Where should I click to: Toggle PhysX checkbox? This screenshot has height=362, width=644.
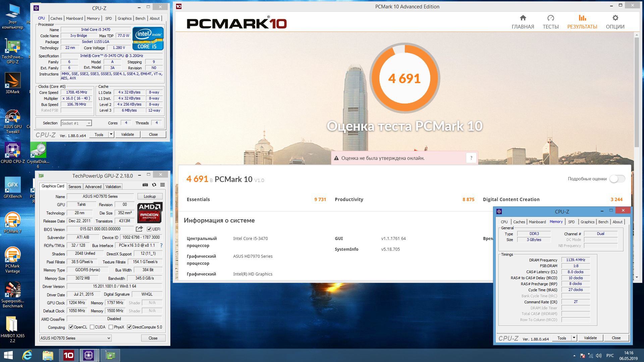coord(111,327)
